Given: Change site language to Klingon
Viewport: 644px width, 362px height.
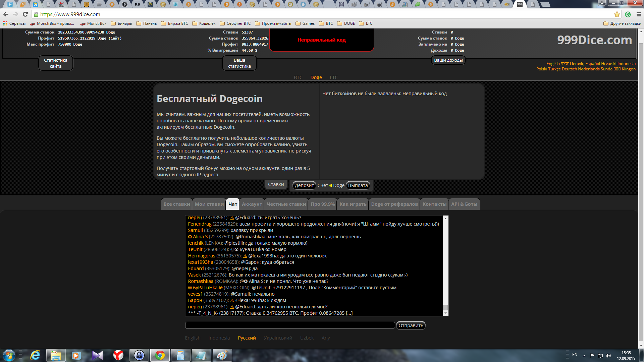Looking at the screenshot, I should coord(629,69).
